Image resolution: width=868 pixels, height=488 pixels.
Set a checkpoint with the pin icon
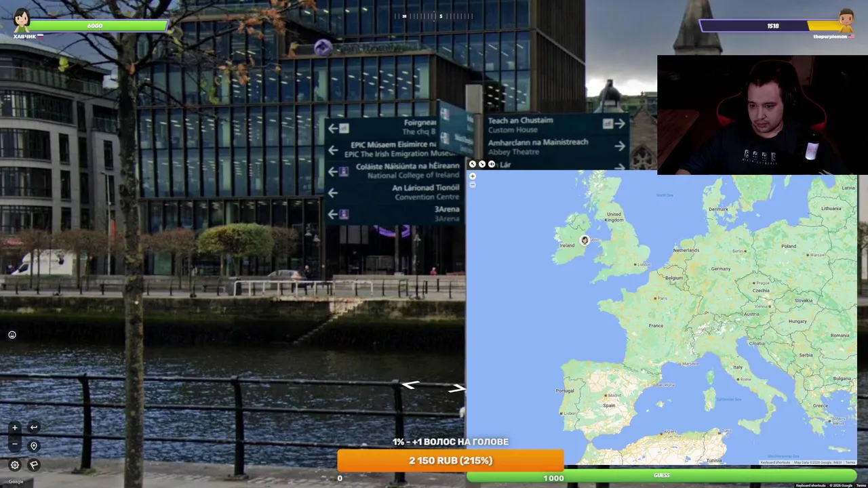pos(34,446)
